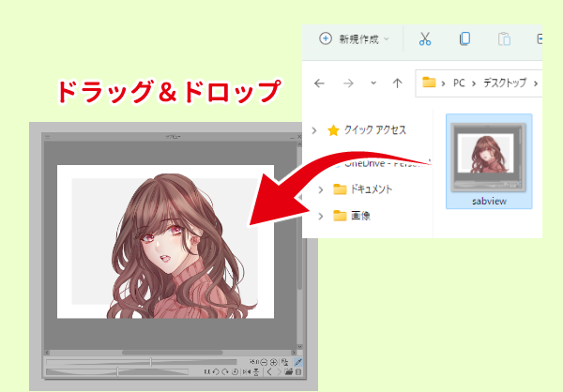Click the sabview file name label
The width and height of the screenshot is (563, 392).
point(489,201)
